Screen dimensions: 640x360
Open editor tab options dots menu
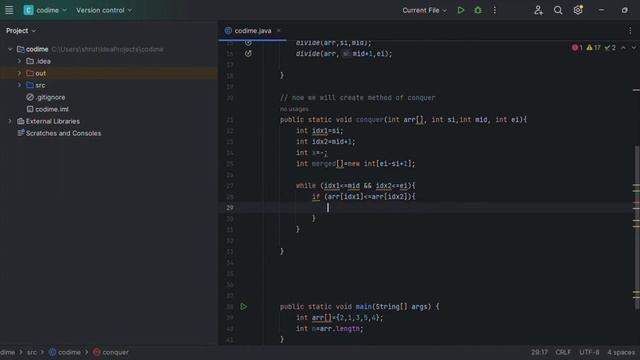630,31
